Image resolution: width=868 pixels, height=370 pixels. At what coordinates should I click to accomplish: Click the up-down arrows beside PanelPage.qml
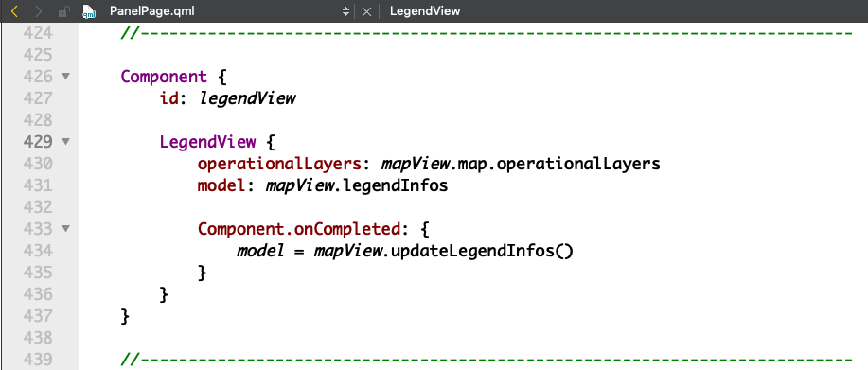point(346,11)
